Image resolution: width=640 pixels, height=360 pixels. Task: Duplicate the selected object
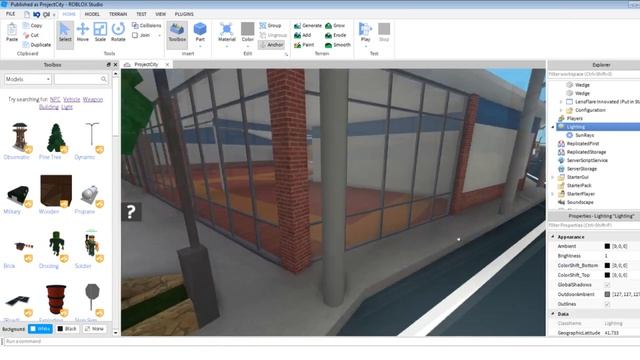[x=37, y=44]
